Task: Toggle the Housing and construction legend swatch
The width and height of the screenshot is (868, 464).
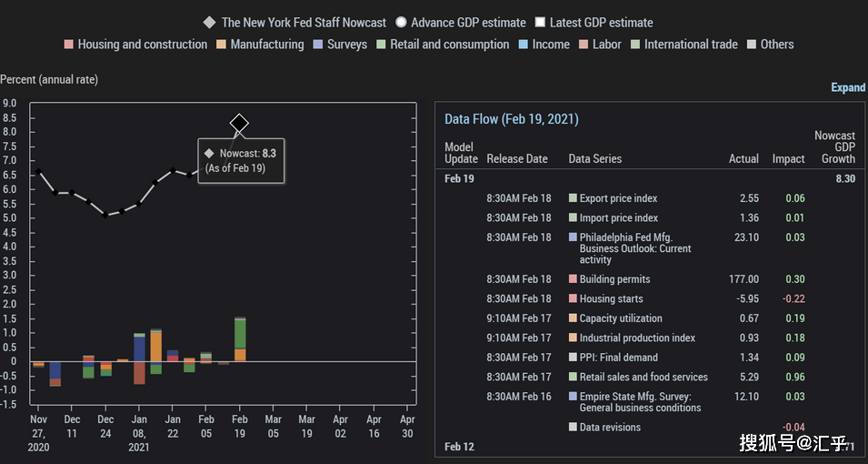Action: 69,45
